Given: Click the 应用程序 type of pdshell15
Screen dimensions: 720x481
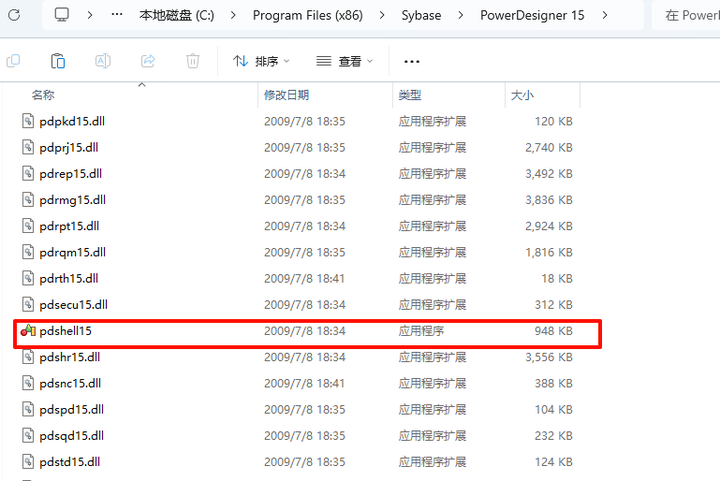Looking at the screenshot, I should pos(421,331).
